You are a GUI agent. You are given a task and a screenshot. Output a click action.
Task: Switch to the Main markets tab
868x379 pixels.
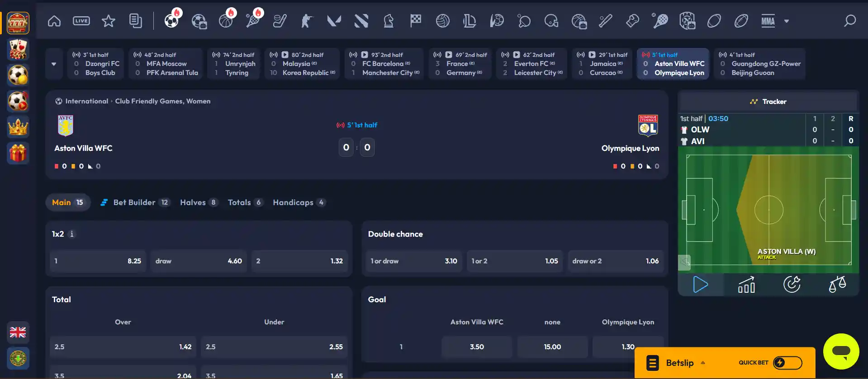click(x=68, y=202)
